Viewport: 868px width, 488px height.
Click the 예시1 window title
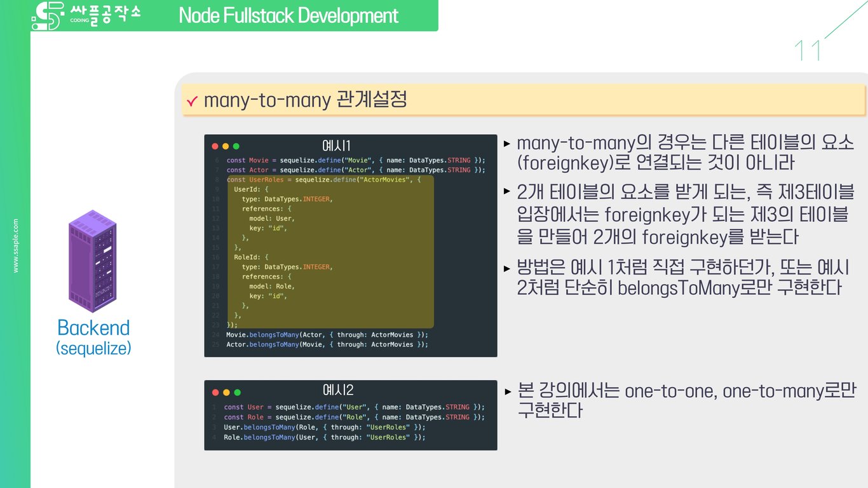point(337,145)
